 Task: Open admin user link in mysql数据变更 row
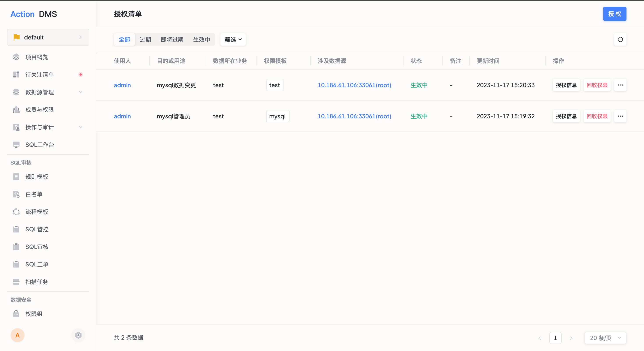pyautogui.click(x=122, y=85)
